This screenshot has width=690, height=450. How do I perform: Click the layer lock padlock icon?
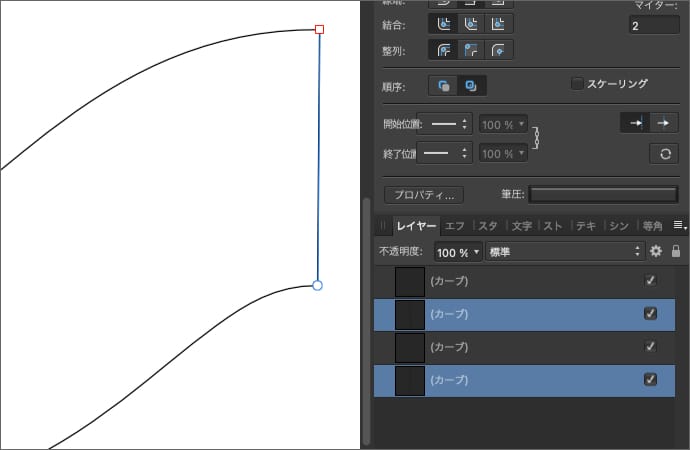676,252
